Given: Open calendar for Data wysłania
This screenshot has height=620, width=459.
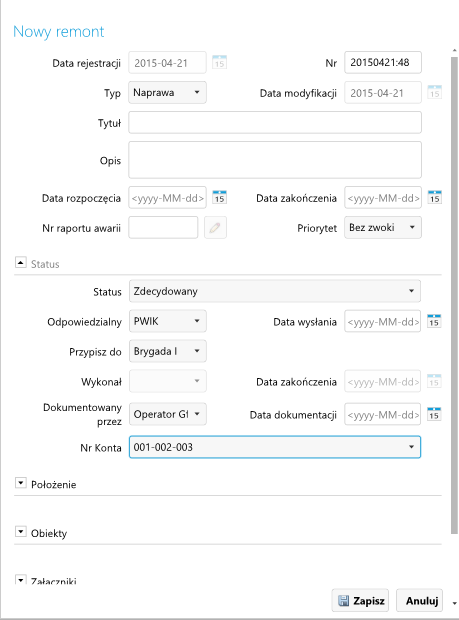Looking at the screenshot, I should point(434,321).
